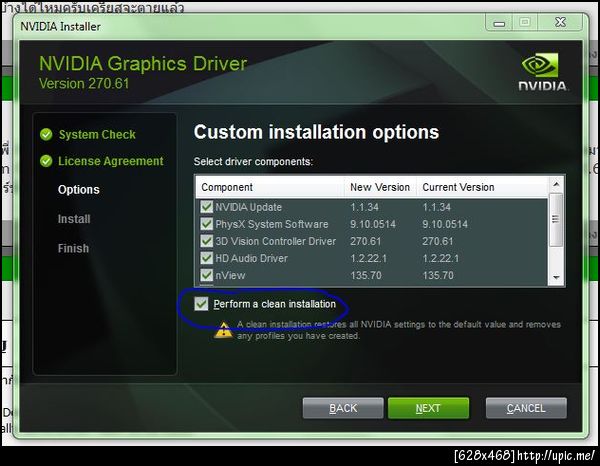Click the scroll down arrow of component list
Screen dimensions: 600x466
pos(556,277)
